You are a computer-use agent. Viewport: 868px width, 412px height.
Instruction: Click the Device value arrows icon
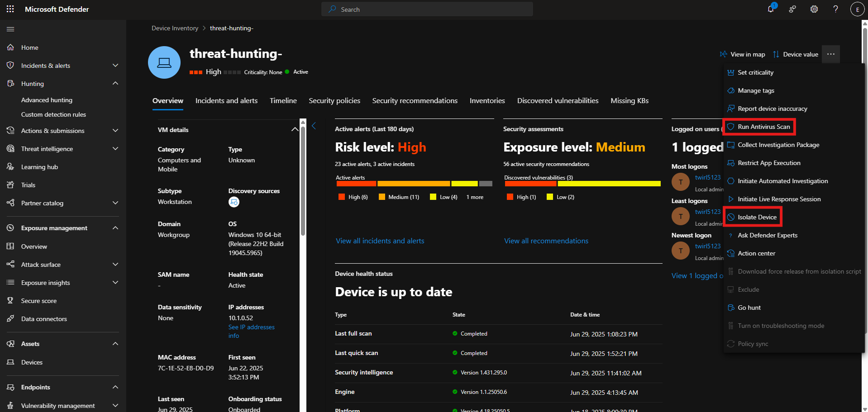(776, 54)
